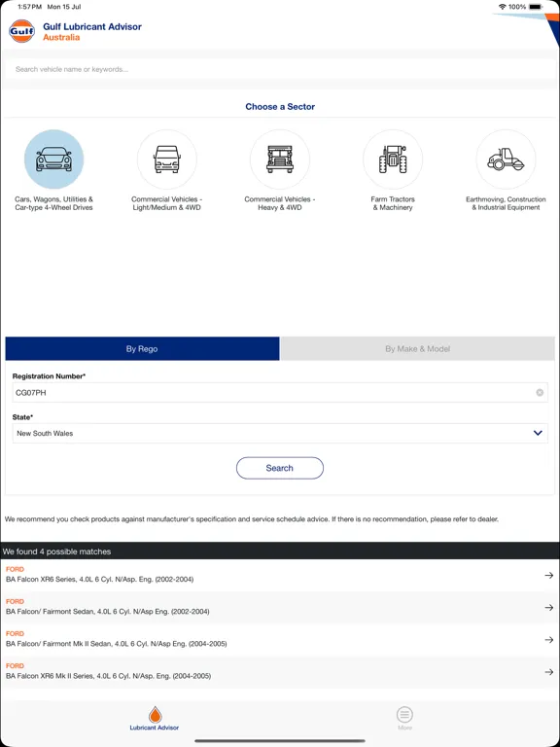The width and height of the screenshot is (560, 747).
Task: Choose Commercial Vehicles Heavy truck icon
Action: 280,160
